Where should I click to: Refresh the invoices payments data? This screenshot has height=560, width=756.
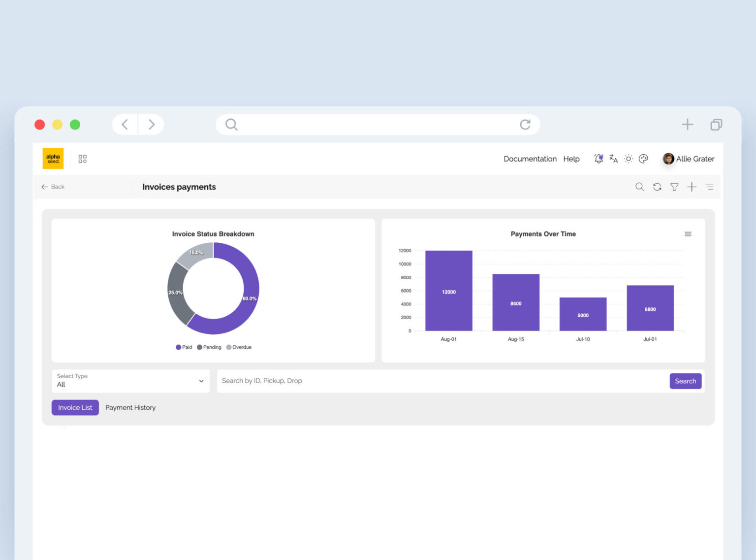tap(657, 187)
